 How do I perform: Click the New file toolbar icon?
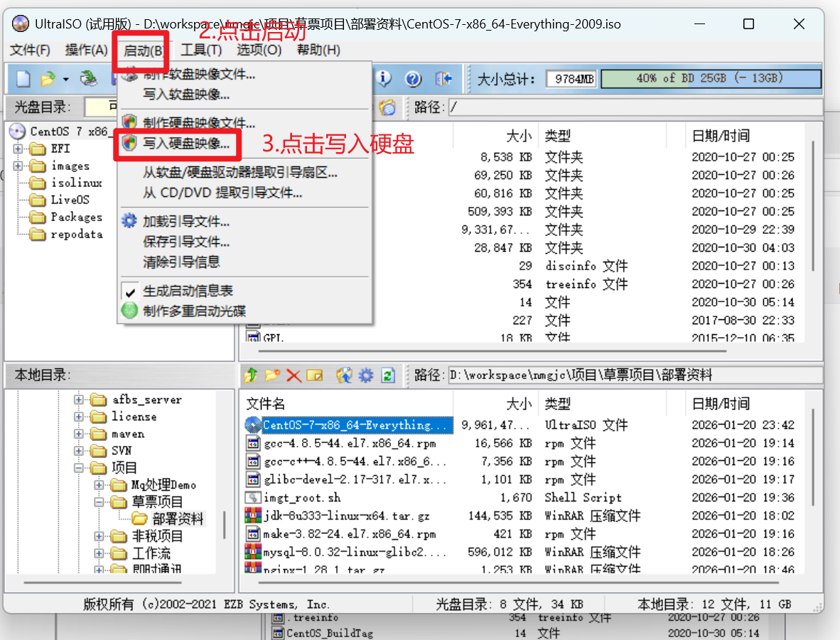(23, 79)
